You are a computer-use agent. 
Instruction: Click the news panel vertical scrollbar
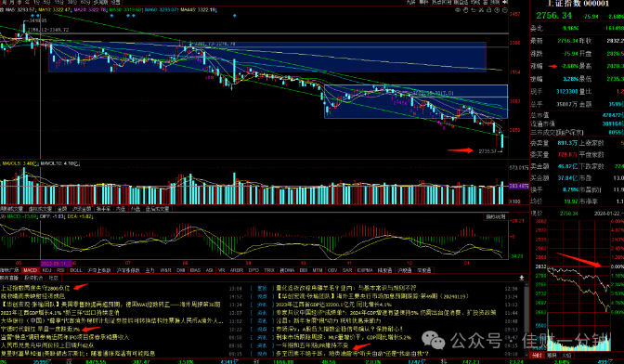tap(526, 318)
